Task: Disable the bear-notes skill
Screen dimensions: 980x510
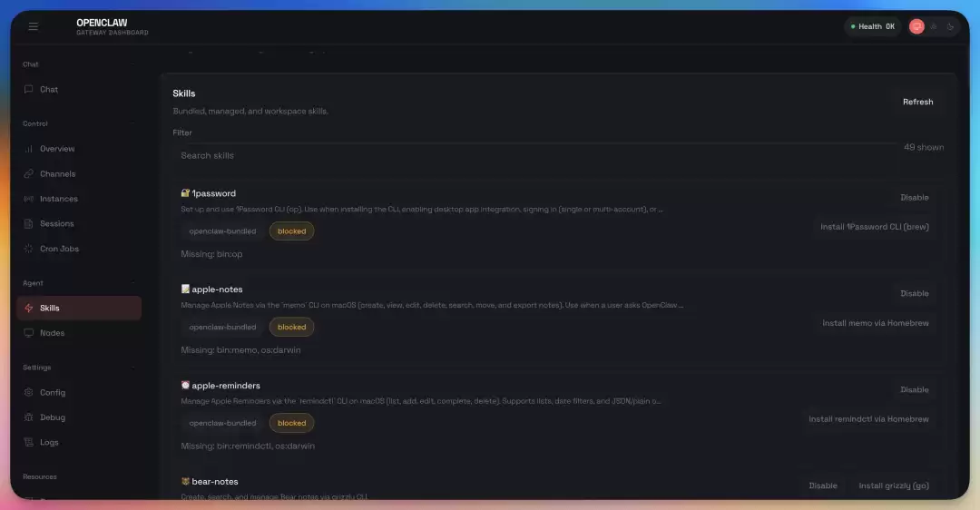Action: pos(822,485)
